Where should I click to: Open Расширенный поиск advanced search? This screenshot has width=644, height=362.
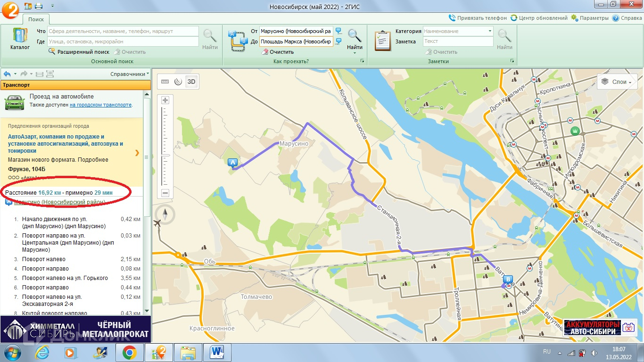[79, 52]
